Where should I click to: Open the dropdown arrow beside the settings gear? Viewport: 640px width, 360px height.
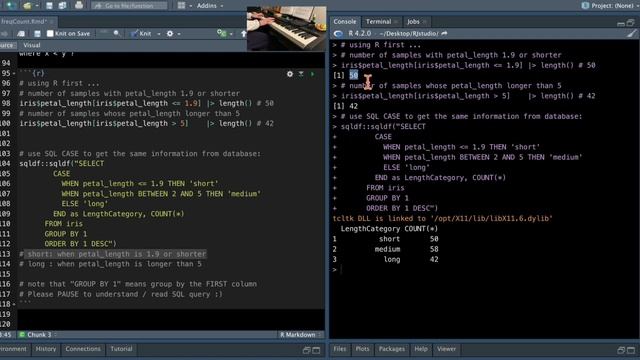179,34
